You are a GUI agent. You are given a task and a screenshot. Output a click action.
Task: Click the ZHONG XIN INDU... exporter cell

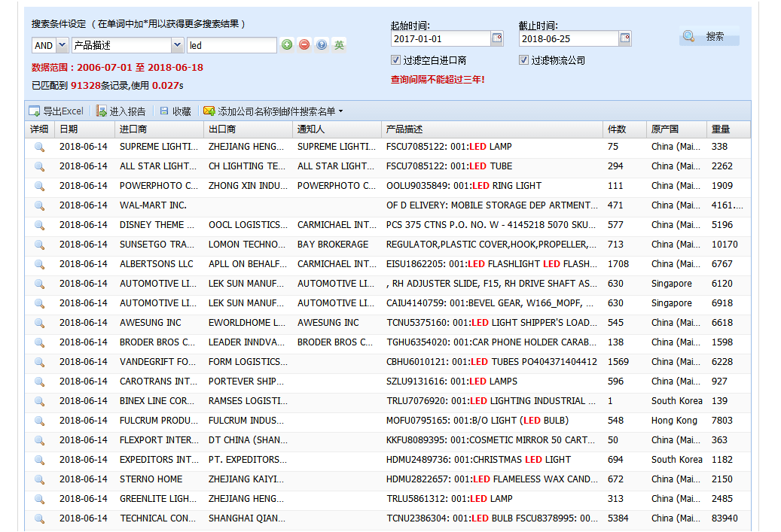[248, 186]
